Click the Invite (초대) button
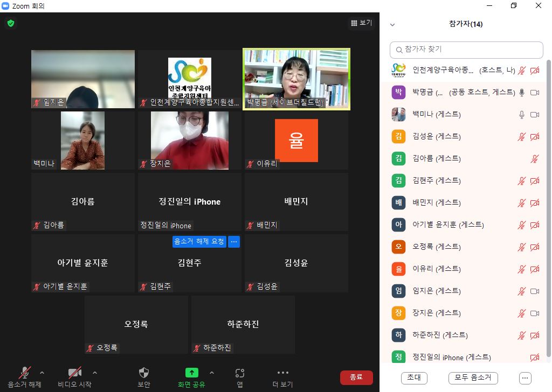 (414, 377)
